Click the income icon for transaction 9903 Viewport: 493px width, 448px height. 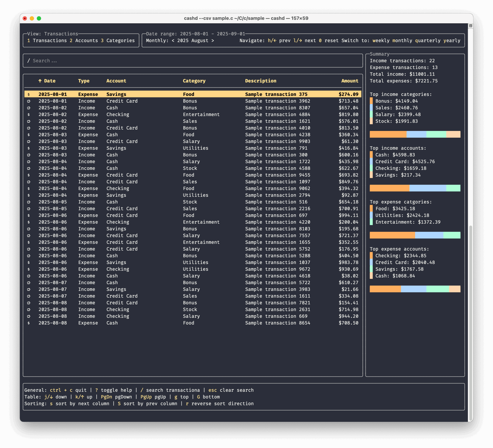coord(29,142)
